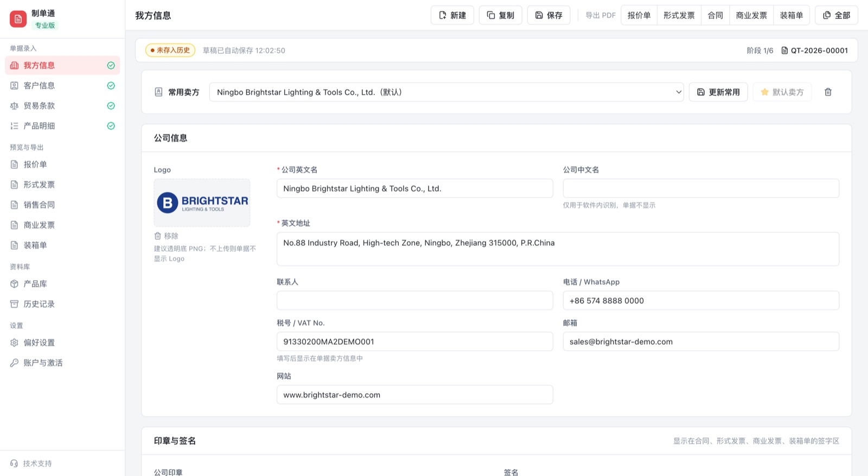
Task: Click the key icon beside 账户与激活
Action: [x=14, y=363]
